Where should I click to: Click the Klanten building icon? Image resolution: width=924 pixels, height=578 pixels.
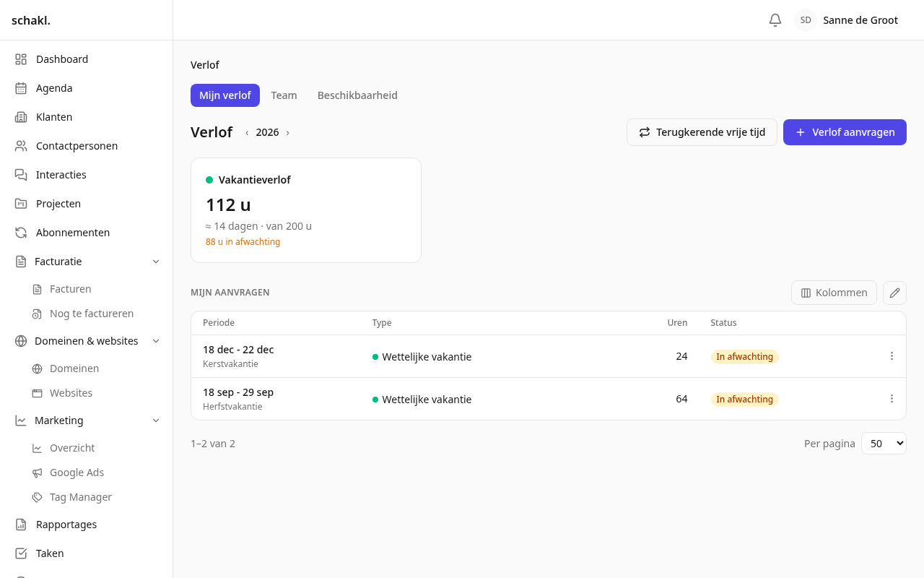(x=21, y=117)
